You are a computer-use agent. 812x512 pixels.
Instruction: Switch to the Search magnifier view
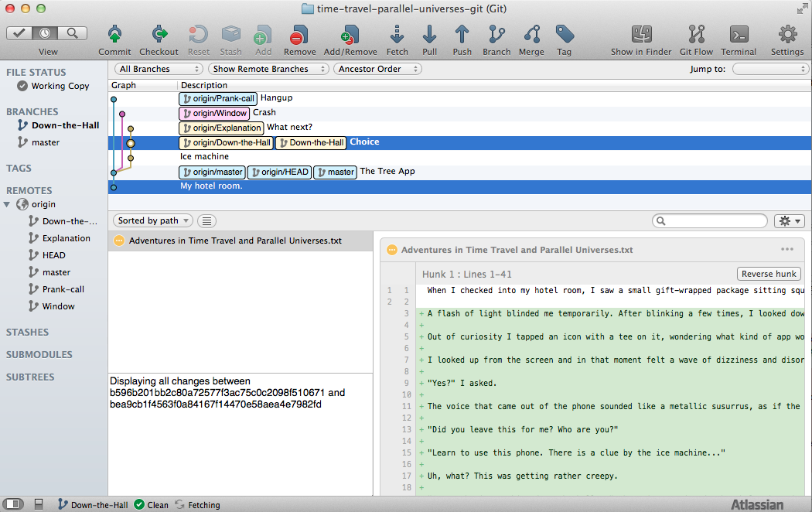[x=72, y=33]
